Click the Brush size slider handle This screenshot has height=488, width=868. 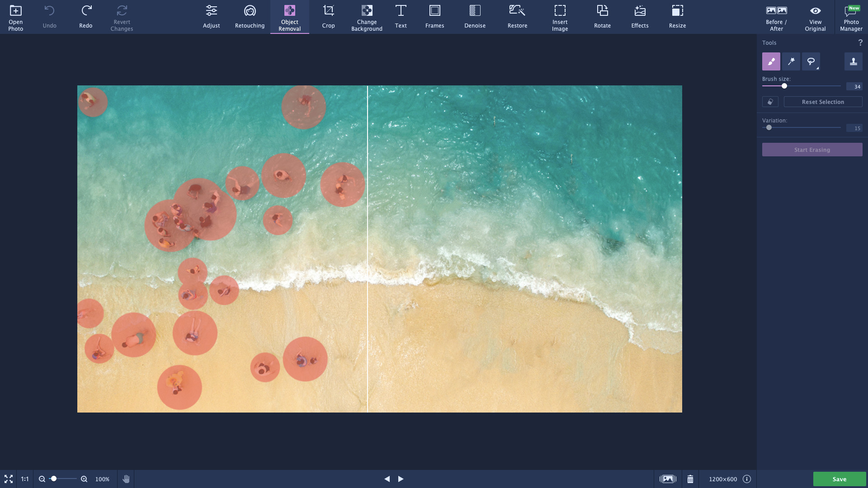point(784,86)
